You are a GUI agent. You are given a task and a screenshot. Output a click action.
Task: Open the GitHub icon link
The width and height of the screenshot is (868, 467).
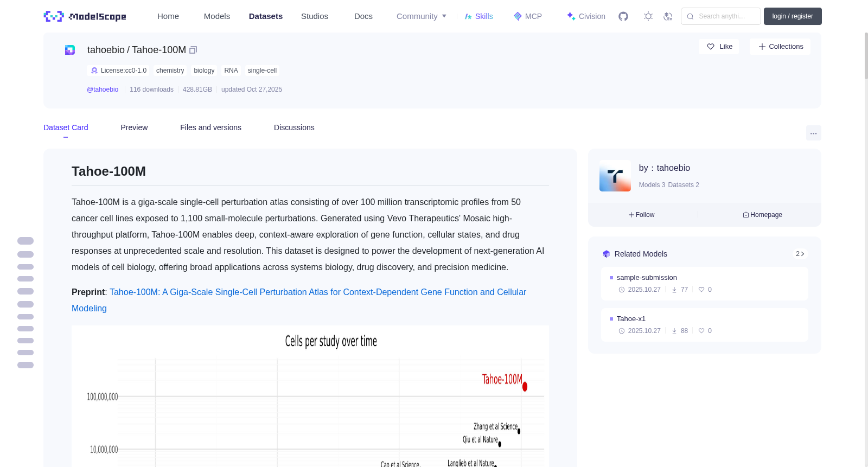[623, 16]
